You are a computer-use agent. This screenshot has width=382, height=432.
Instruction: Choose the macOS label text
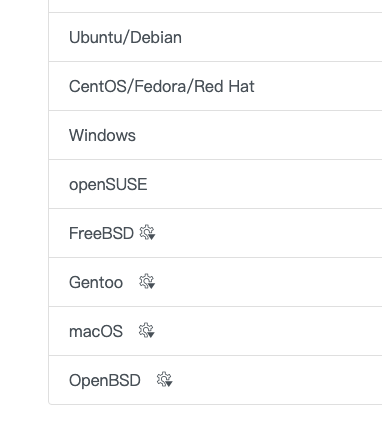point(96,331)
